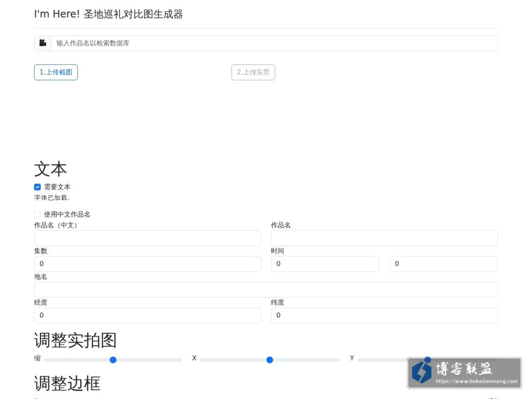
Task: Click the camera icon beside the search box
Action: click(x=43, y=43)
